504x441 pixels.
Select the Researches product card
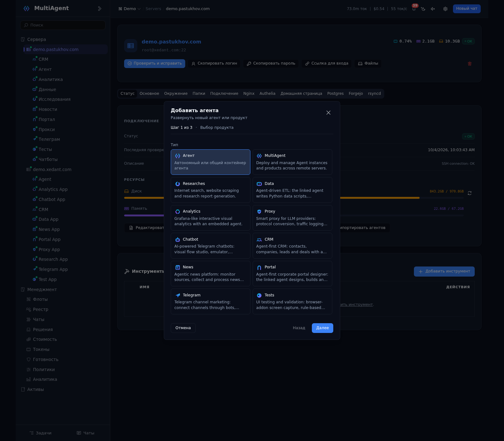click(x=210, y=190)
